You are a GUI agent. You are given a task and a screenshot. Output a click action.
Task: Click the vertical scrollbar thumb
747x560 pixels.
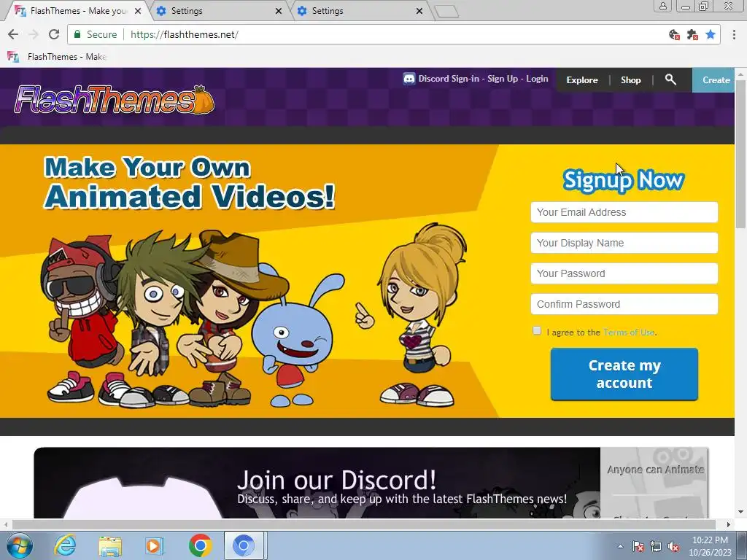click(x=740, y=152)
